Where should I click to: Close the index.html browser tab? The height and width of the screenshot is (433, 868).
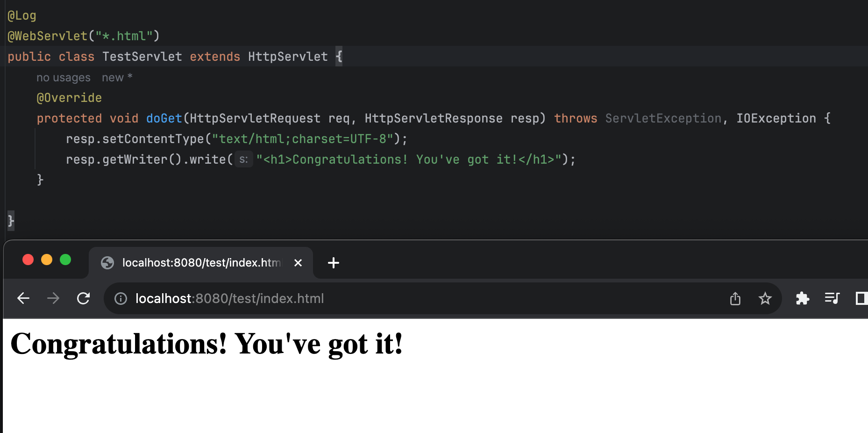click(298, 262)
